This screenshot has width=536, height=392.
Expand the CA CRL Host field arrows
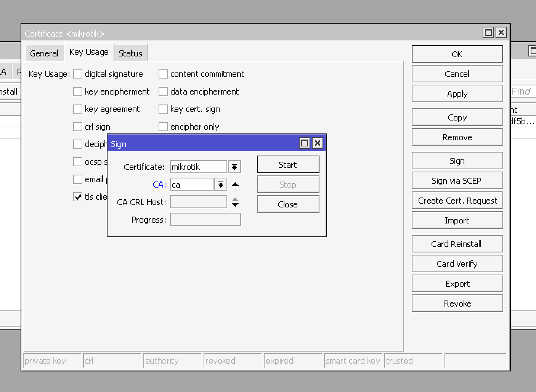point(235,202)
